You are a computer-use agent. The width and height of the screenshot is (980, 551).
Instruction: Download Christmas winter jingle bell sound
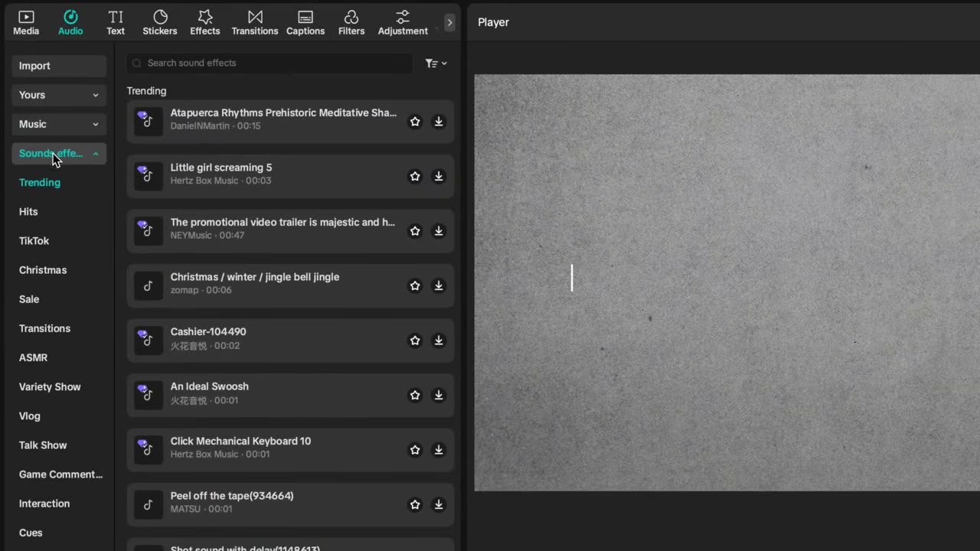click(439, 285)
